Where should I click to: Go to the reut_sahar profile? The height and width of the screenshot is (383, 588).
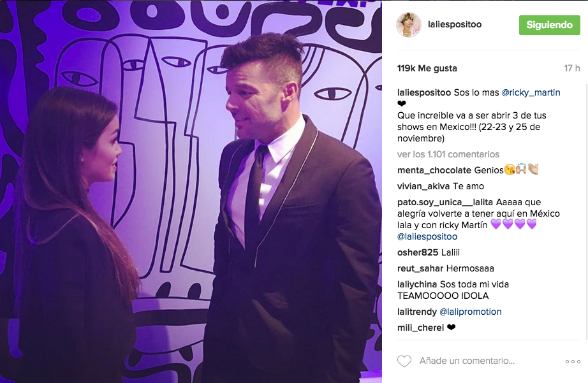tap(420, 269)
